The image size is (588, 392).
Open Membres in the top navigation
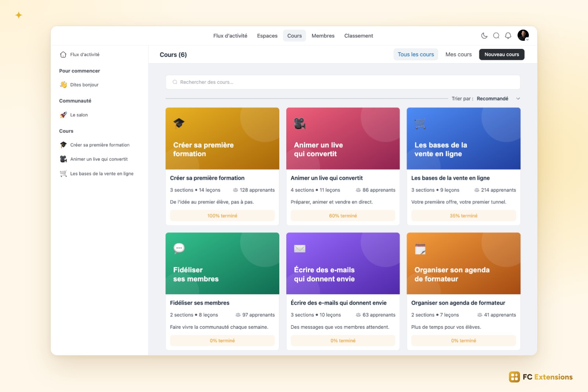323,36
